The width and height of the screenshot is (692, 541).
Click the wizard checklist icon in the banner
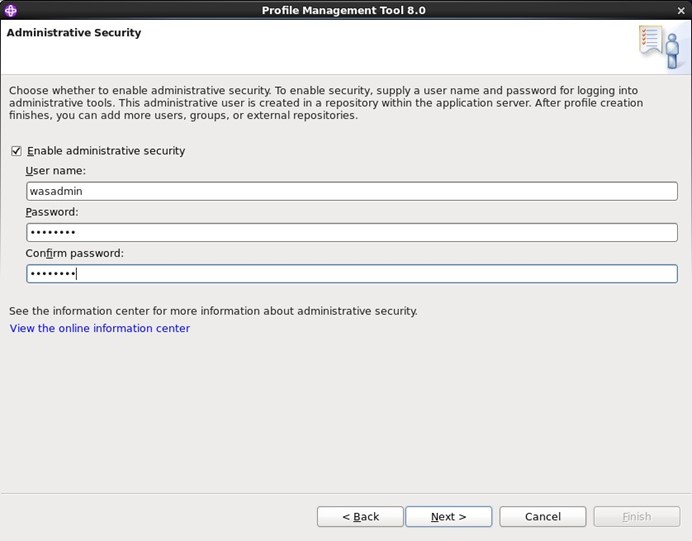click(658, 46)
